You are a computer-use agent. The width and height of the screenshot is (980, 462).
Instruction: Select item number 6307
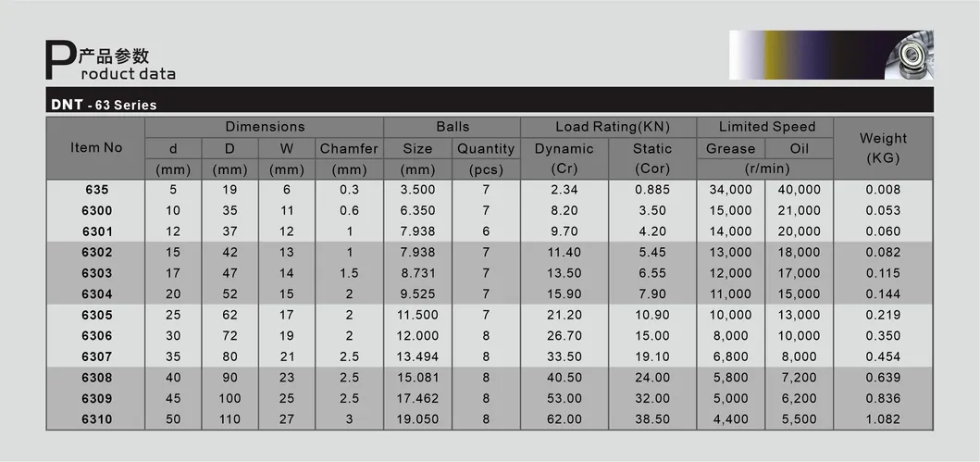[97, 356]
